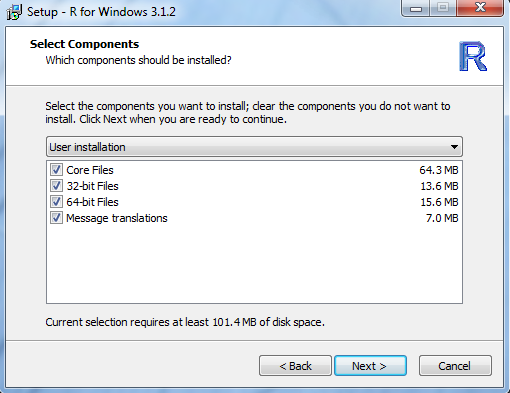Click the blue R logo
This screenshot has height=393, width=510.
pos(473,56)
